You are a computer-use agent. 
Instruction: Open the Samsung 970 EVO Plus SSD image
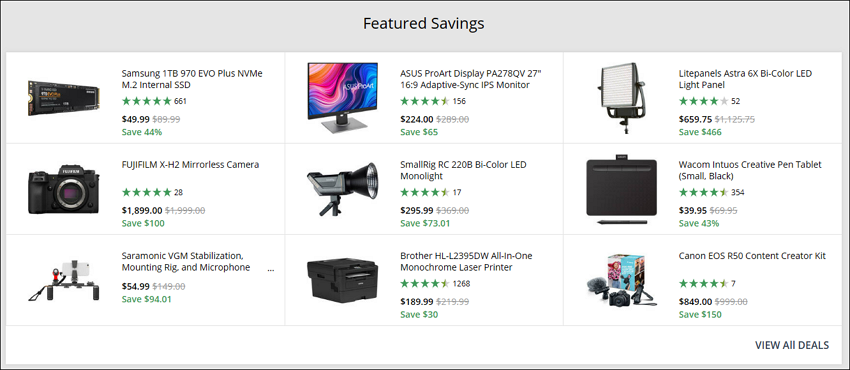[x=65, y=98]
